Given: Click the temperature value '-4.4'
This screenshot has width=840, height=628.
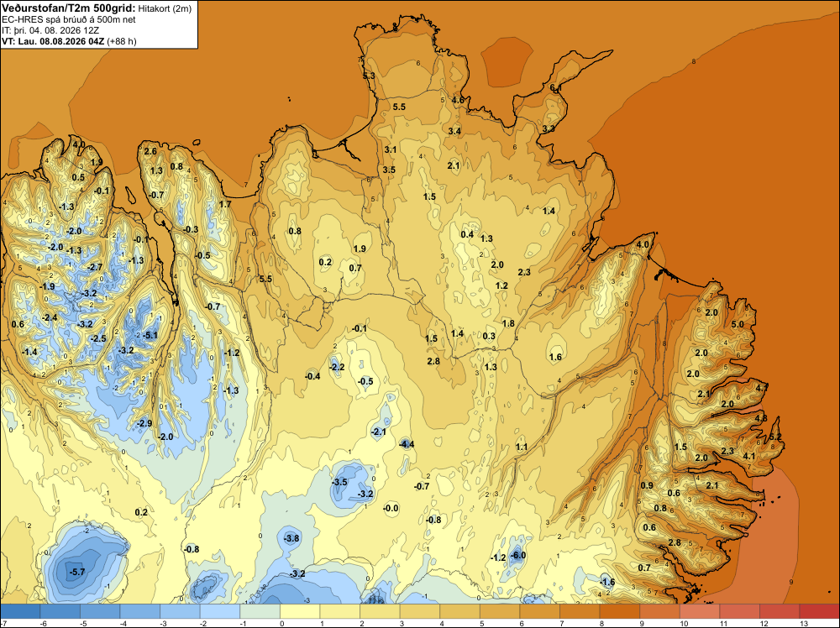Looking at the screenshot, I should [x=407, y=444].
